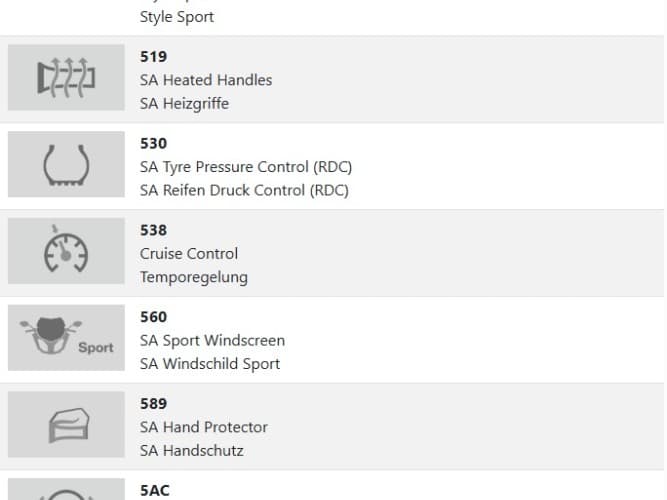The width and height of the screenshot is (667, 500).
Task: Click the partially visible 5AC icon
Action: point(66,492)
